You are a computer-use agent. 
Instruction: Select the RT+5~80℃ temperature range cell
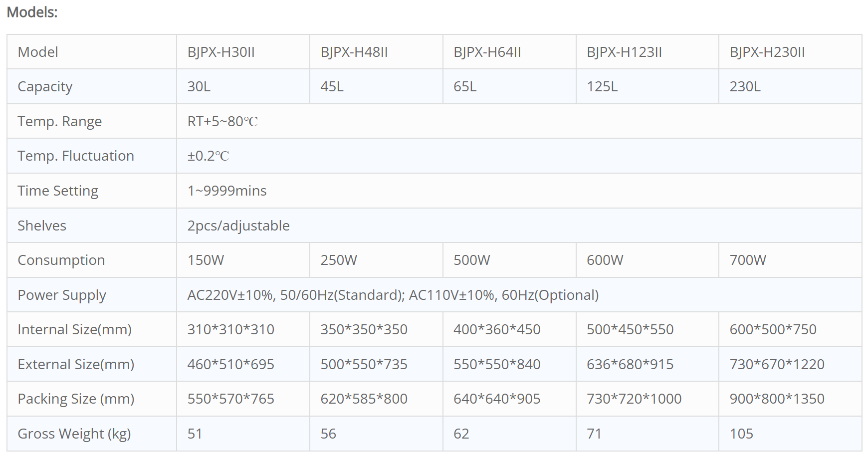click(222, 122)
